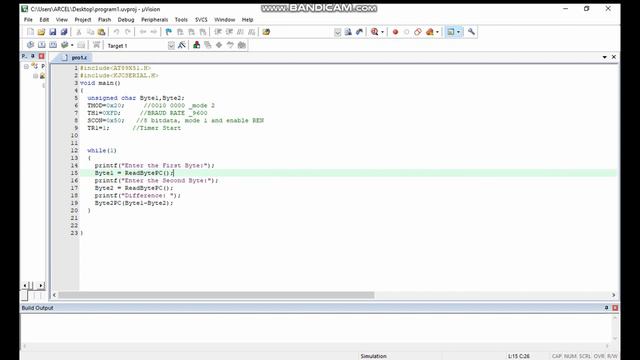Open the Pack Installer icon
The height and width of the screenshot is (360, 640).
(x=242, y=45)
